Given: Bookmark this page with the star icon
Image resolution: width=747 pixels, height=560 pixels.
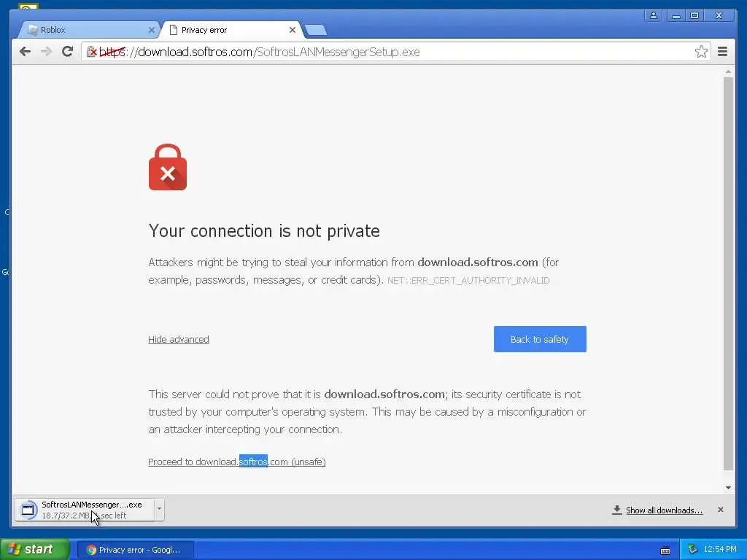Looking at the screenshot, I should pyautogui.click(x=701, y=52).
